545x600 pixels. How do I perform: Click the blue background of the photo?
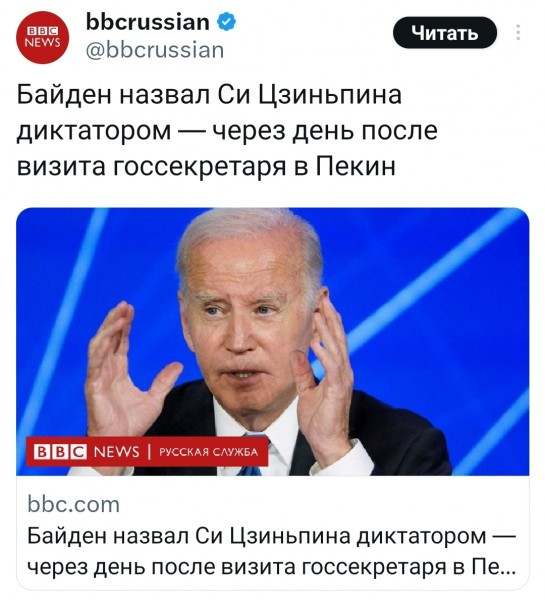pyautogui.click(x=440, y=287)
